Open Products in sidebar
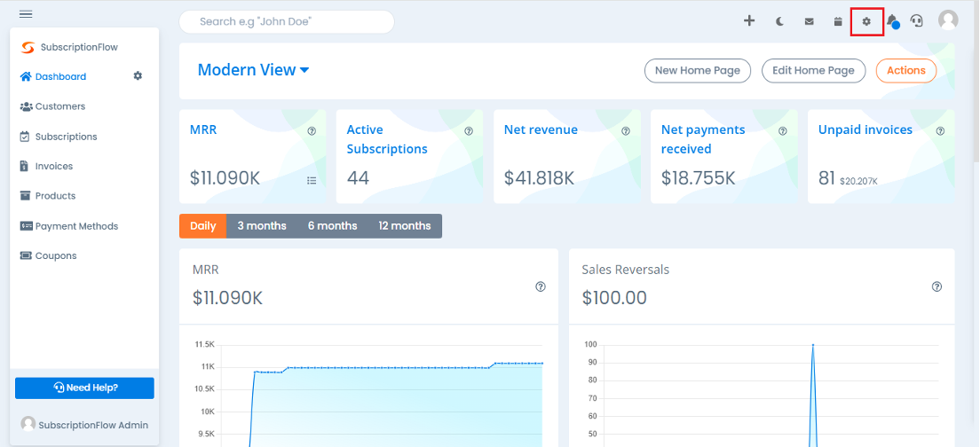 click(x=48, y=196)
